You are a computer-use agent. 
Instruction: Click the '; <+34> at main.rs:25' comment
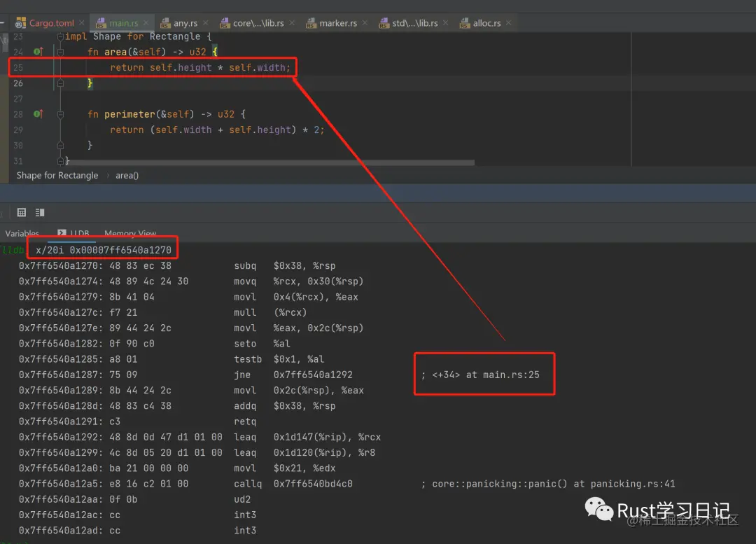point(480,375)
